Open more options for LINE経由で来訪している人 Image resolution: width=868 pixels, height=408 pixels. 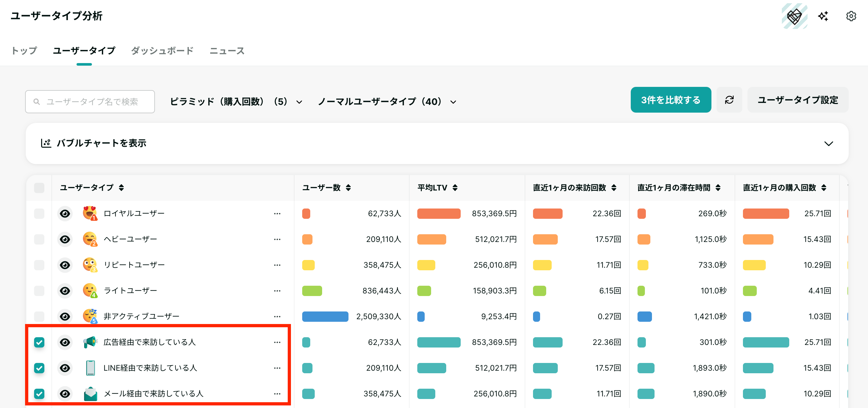click(277, 367)
